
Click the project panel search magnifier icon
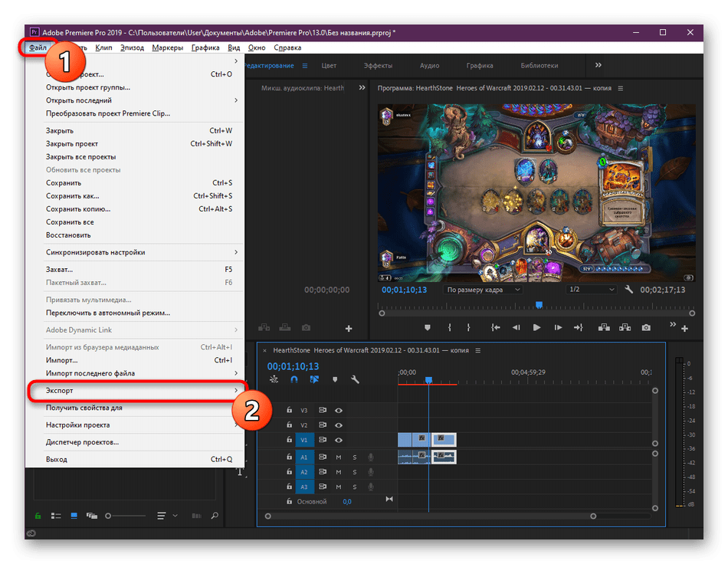coord(215,516)
